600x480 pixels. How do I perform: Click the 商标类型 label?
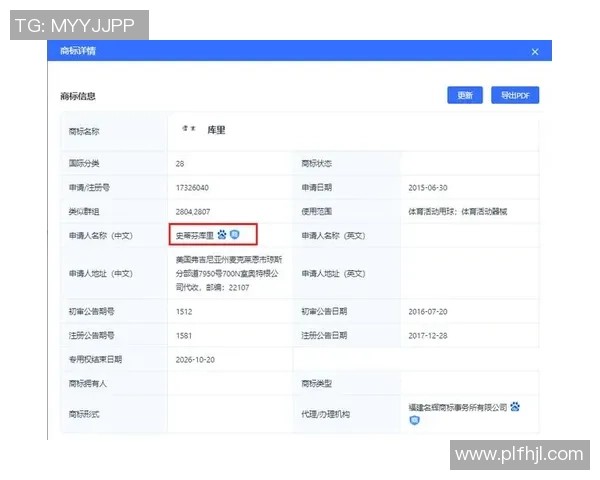coord(316,384)
